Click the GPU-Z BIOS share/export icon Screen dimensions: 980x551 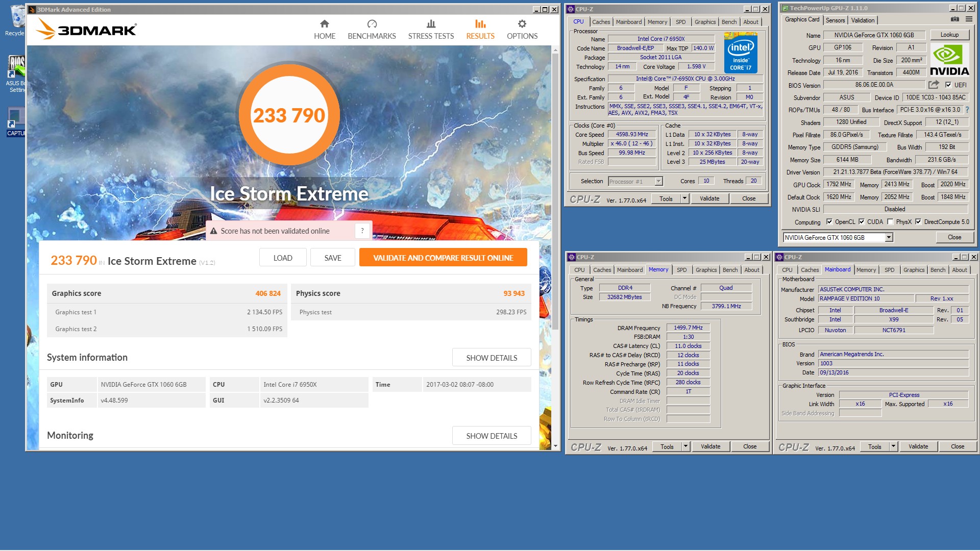(934, 85)
